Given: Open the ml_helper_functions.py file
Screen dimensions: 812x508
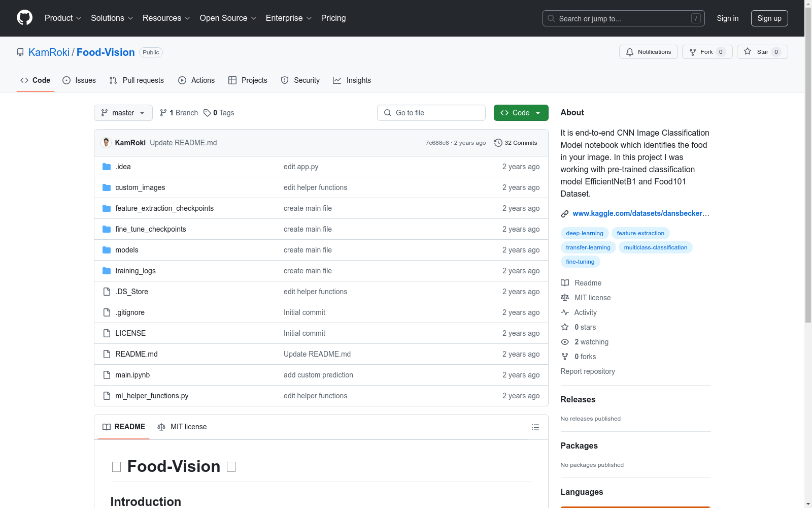Looking at the screenshot, I should point(152,396).
